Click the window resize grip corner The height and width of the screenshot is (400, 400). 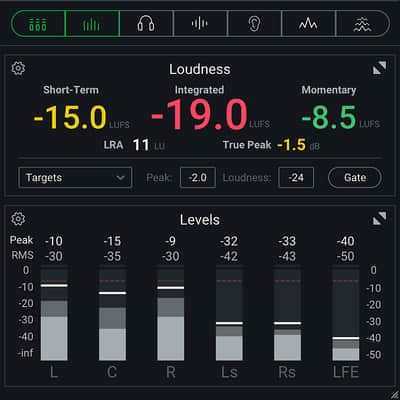click(x=394, y=394)
